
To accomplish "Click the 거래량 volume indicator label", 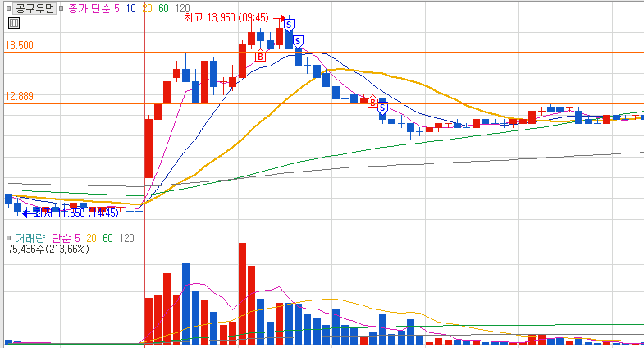I will pyautogui.click(x=30, y=238).
